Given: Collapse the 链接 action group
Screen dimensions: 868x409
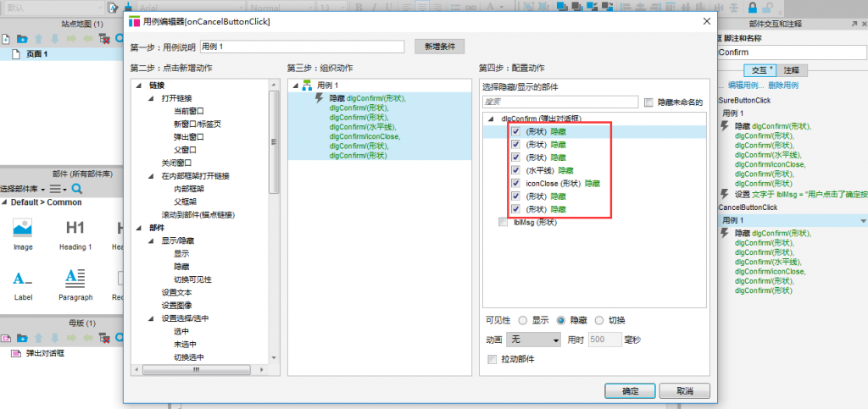Looking at the screenshot, I should 138,86.
